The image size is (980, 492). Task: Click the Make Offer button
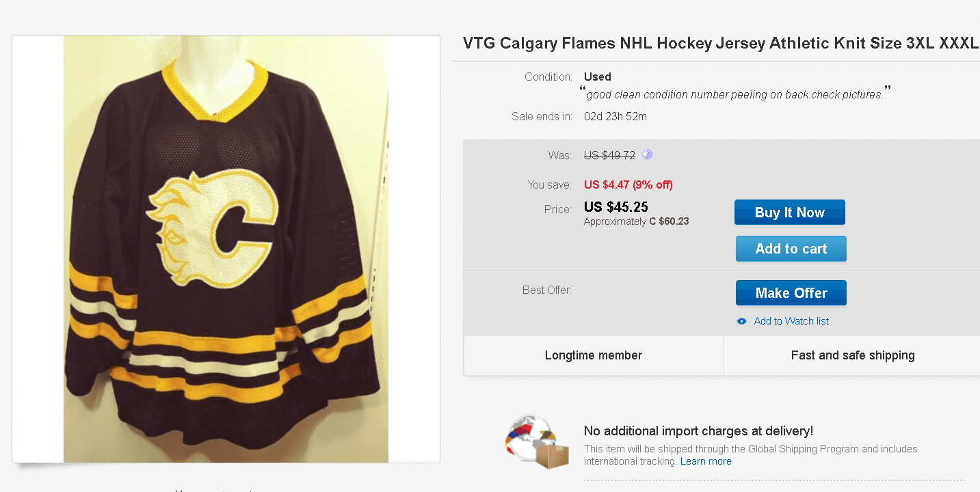coord(791,293)
